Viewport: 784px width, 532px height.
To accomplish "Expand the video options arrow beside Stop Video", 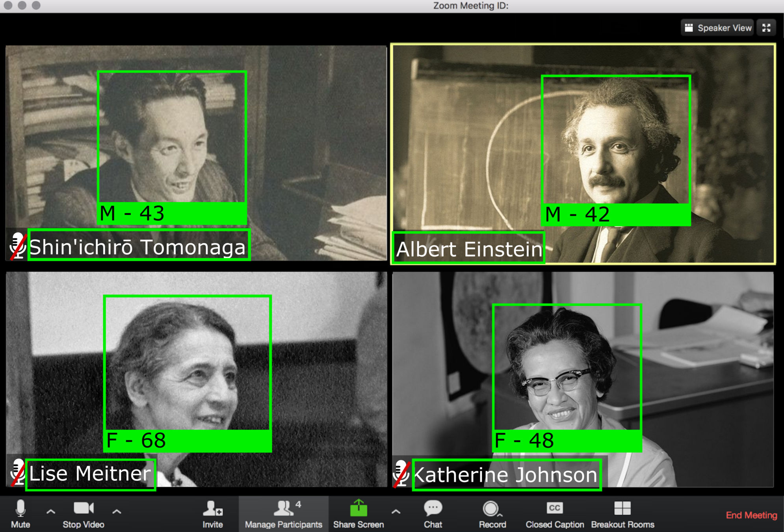I will (x=117, y=512).
